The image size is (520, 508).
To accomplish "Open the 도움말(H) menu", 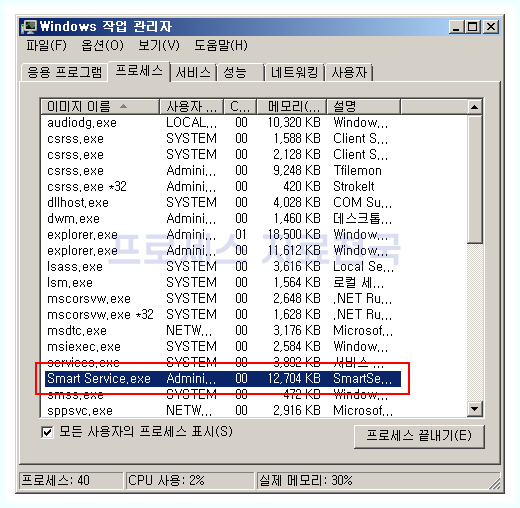I will [x=221, y=45].
